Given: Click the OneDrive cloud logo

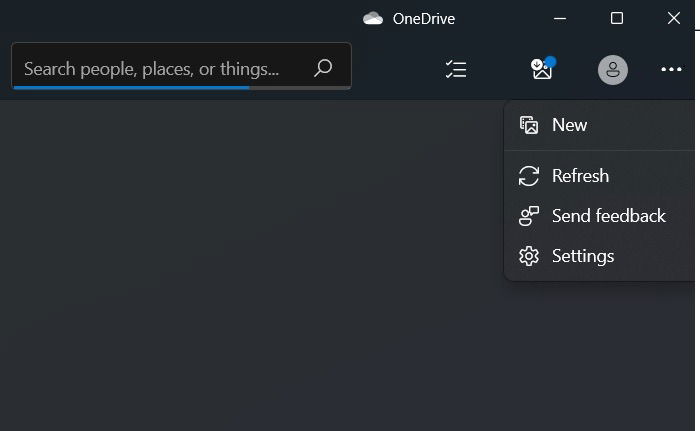Looking at the screenshot, I should (373, 18).
